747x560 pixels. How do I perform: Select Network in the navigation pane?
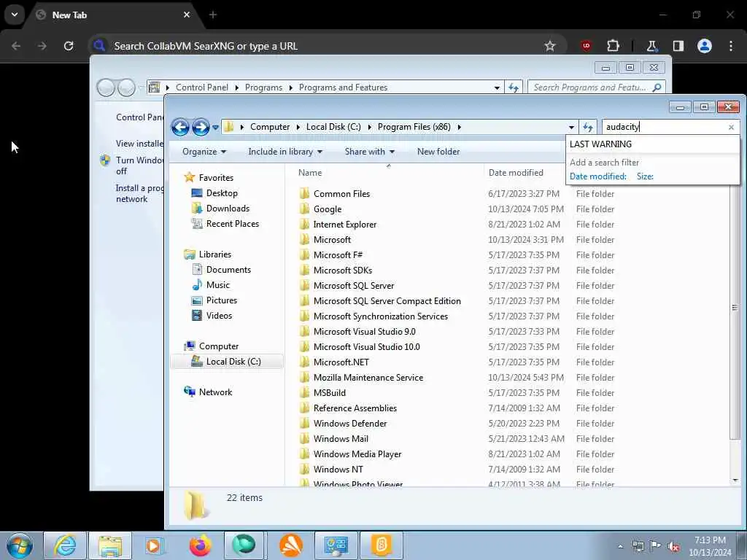(x=215, y=392)
